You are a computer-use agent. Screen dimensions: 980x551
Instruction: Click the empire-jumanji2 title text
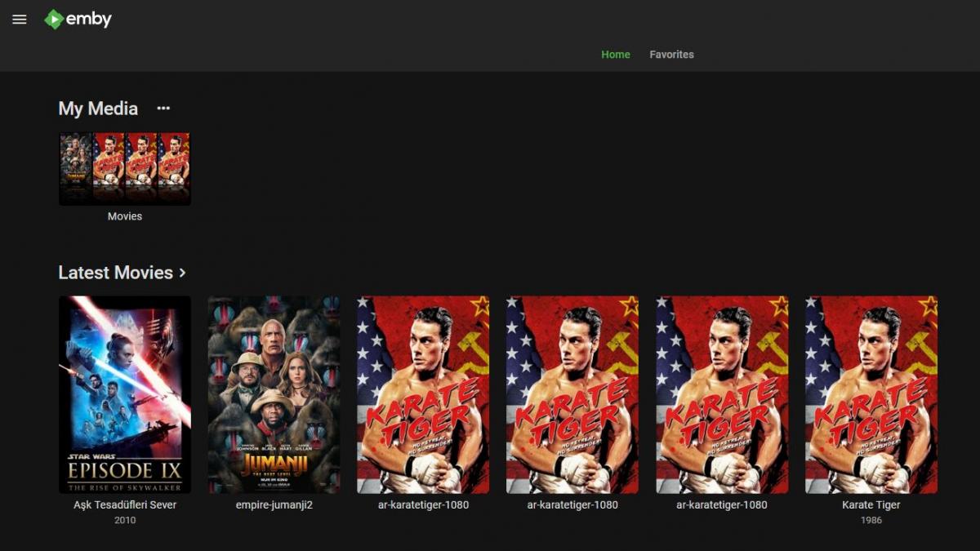click(274, 504)
